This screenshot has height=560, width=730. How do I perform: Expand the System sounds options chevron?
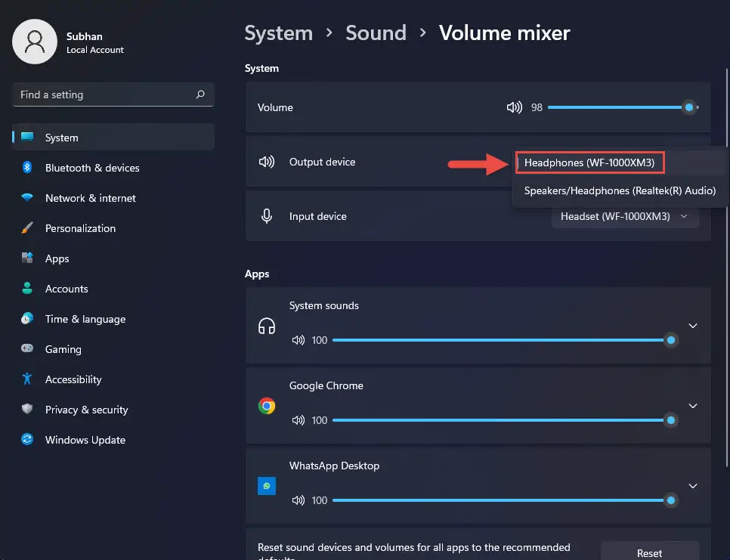[x=693, y=326]
